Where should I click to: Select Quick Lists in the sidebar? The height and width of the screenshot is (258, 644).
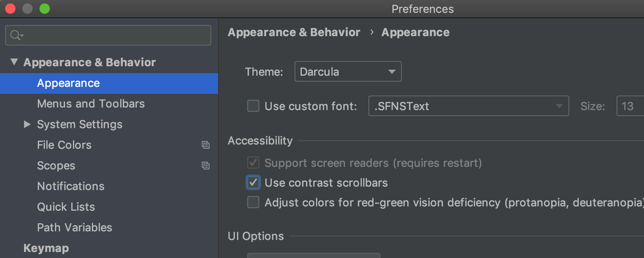click(x=66, y=207)
